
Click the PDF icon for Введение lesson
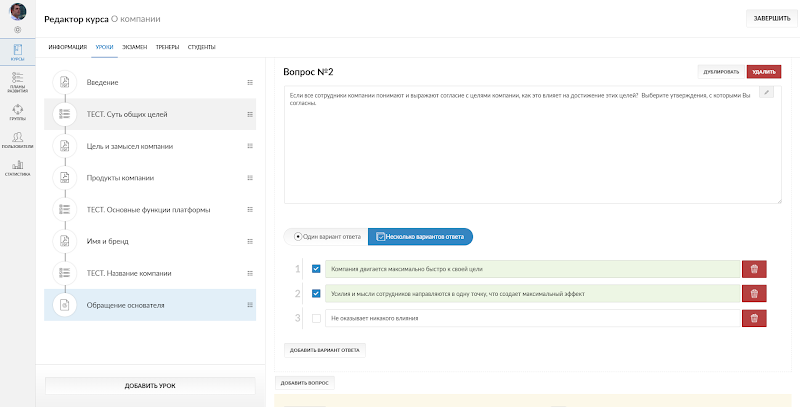click(x=65, y=82)
